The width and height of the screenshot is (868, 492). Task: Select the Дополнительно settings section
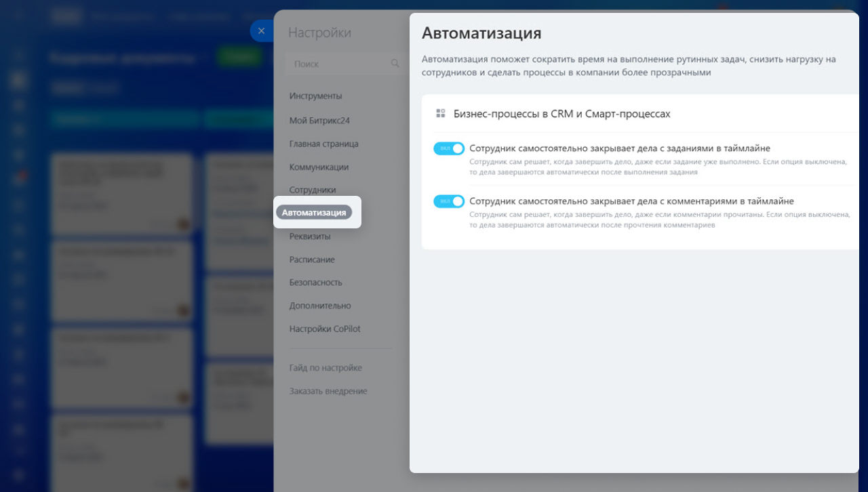[x=320, y=306]
